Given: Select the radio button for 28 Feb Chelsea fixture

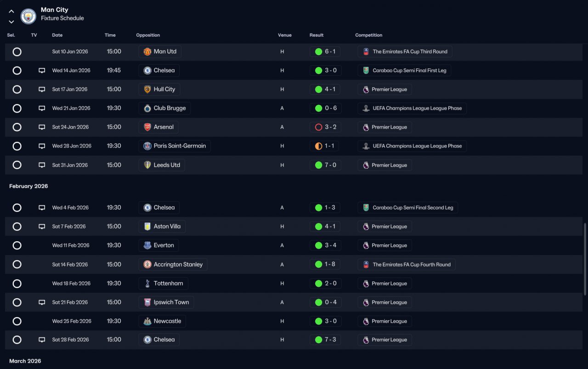Looking at the screenshot, I should [17, 340].
